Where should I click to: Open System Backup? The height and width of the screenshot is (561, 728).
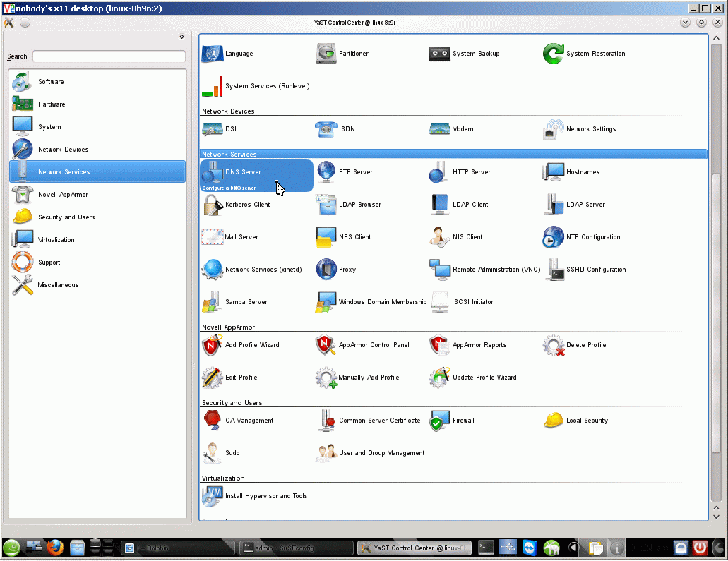[465, 54]
